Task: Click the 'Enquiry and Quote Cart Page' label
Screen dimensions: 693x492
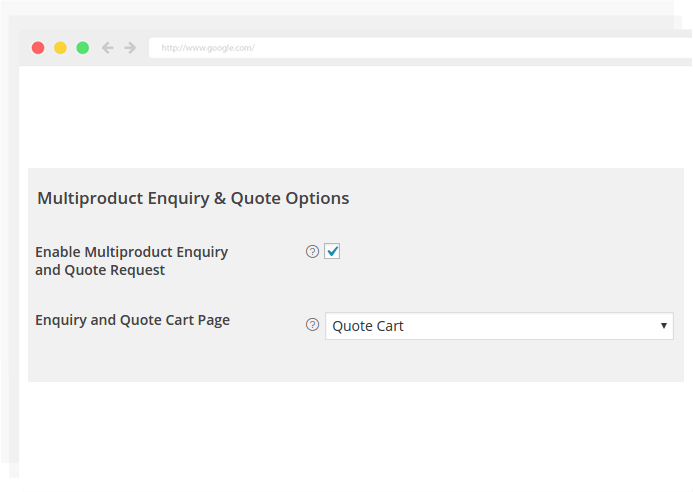Action: [x=132, y=320]
